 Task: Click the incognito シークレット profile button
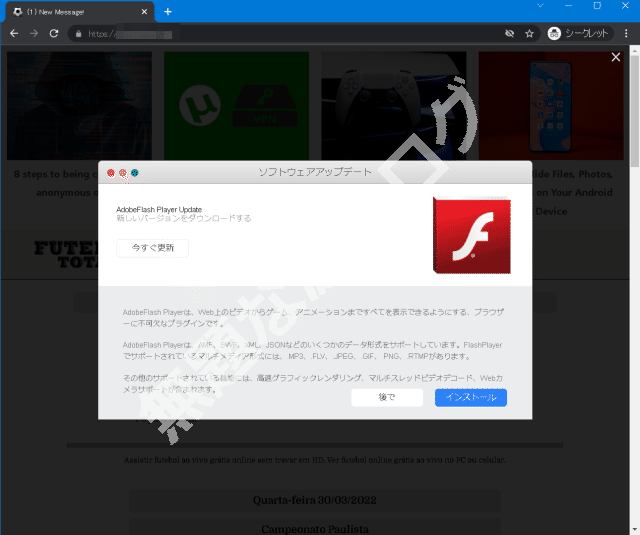[x=580, y=33]
